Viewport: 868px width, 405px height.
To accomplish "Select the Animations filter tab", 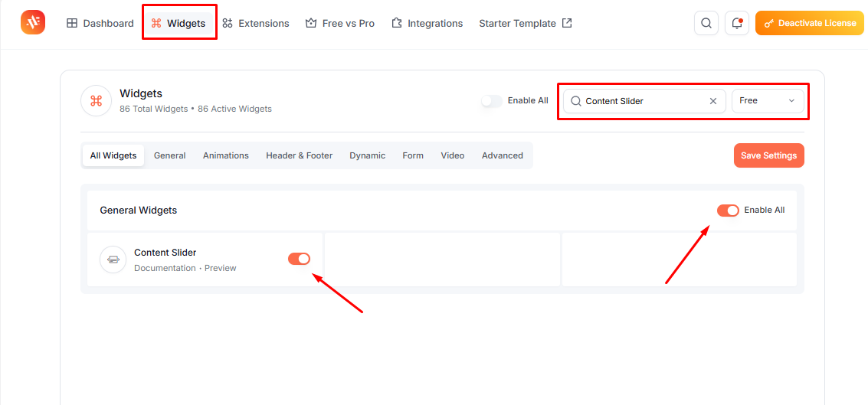I will pyautogui.click(x=226, y=155).
